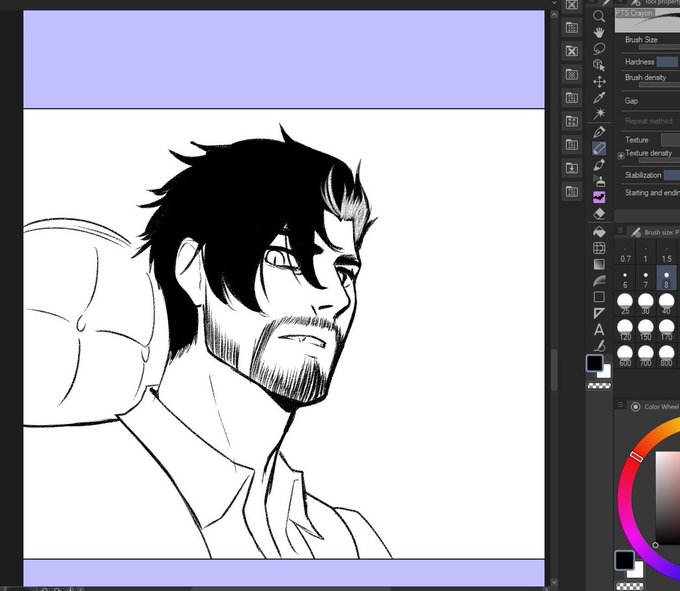Image resolution: width=680 pixels, height=591 pixels.
Task: Switch to the Color Wheel tab
Action: coord(656,407)
